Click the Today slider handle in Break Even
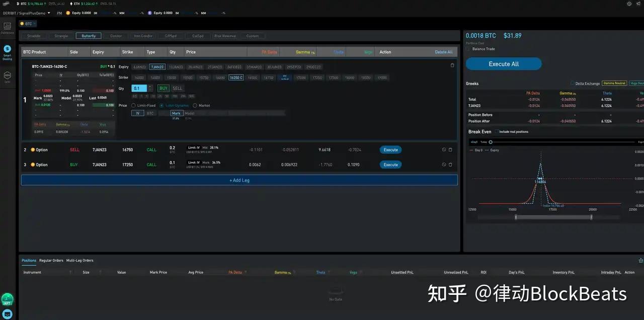Image resolution: width=644 pixels, height=320 pixels. tap(491, 142)
